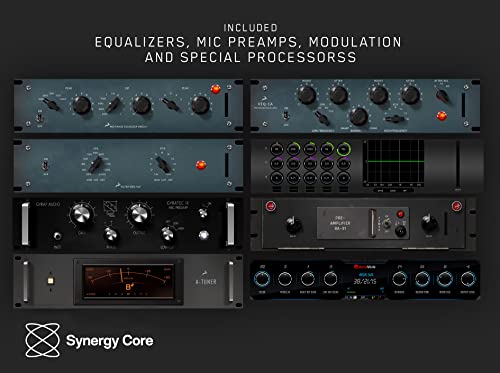Click the Output knob on Gyratec preamp
The image size is (500, 373).
(x=139, y=214)
